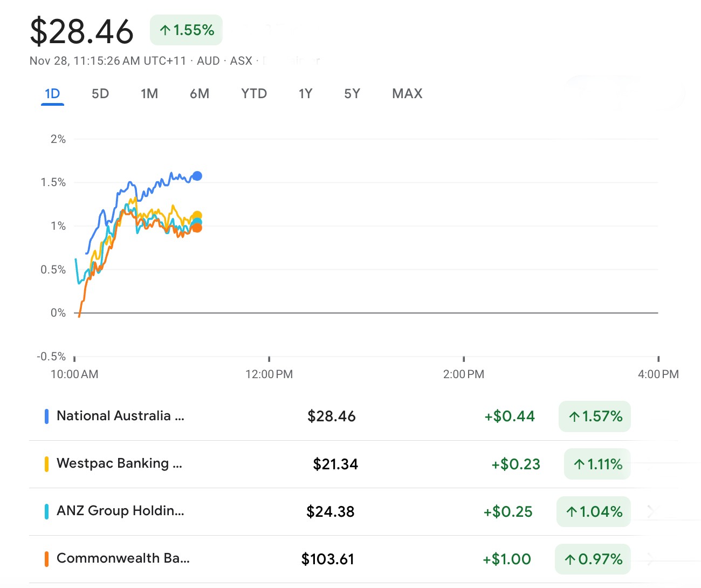Screen dimensions: 701x588
Task: Click the $28.46 headline price
Action: [x=81, y=31]
